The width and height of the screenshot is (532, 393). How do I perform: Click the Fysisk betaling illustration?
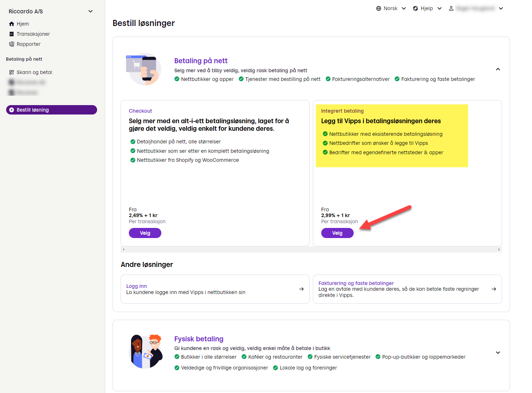pyautogui.click(x=145, y=351)
